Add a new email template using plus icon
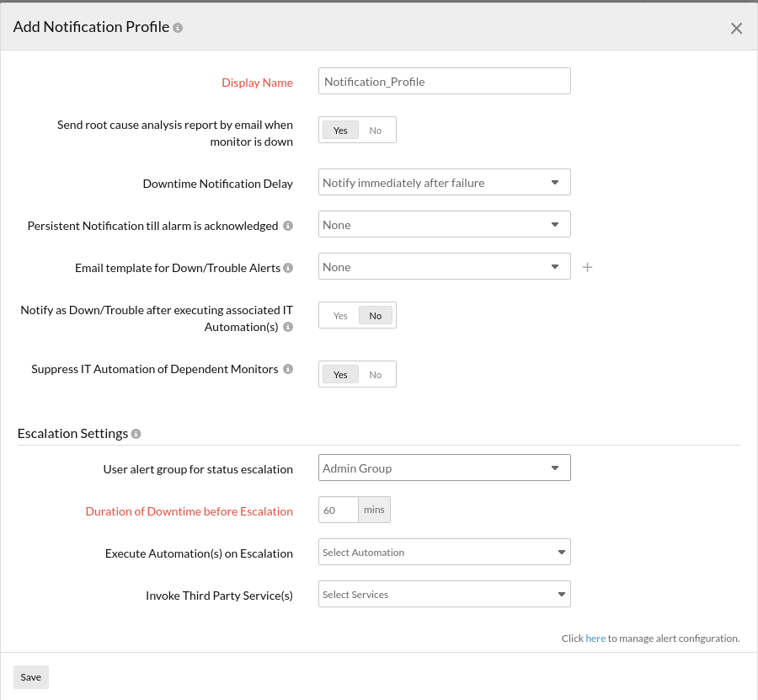 coord(587,267)
